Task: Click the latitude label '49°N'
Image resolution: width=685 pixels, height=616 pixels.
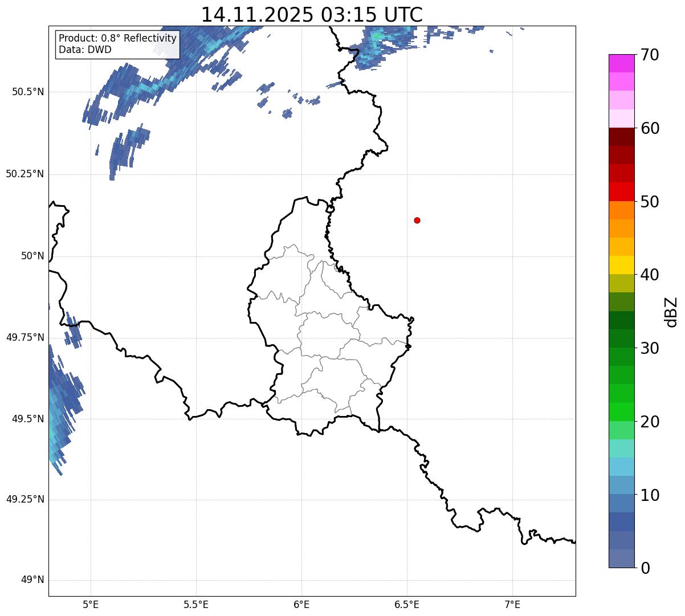Action: pos(32,580)
